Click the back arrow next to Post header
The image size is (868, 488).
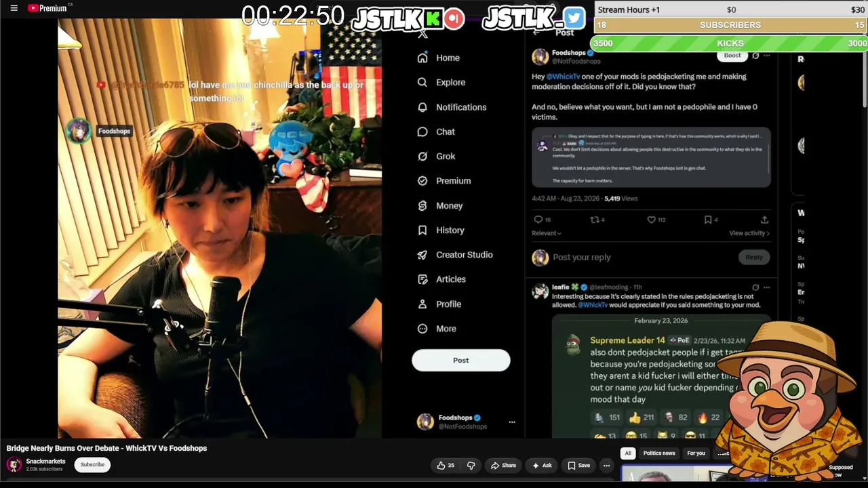coord(537,32)
